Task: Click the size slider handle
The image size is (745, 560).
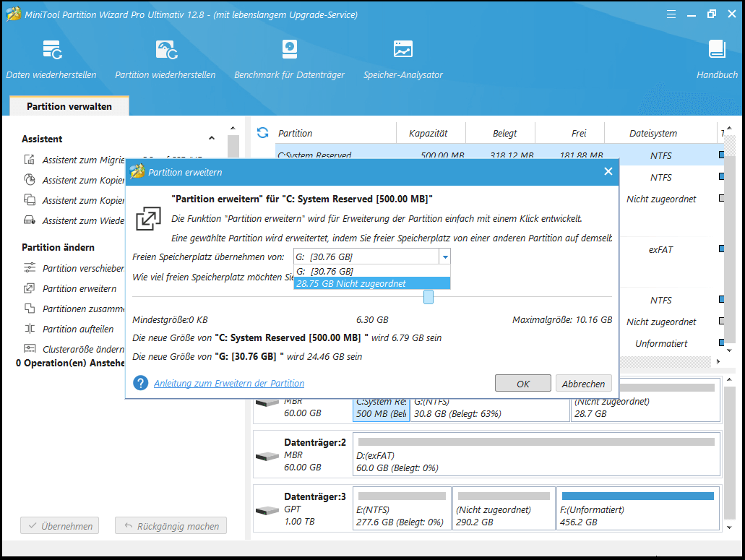Action: [428, 297]
